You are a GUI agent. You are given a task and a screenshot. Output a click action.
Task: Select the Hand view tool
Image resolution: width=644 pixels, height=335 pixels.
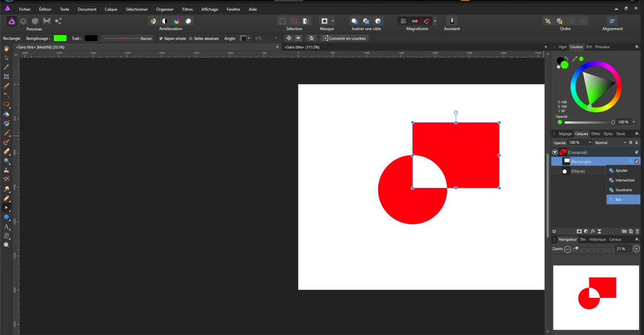[7, 48]
